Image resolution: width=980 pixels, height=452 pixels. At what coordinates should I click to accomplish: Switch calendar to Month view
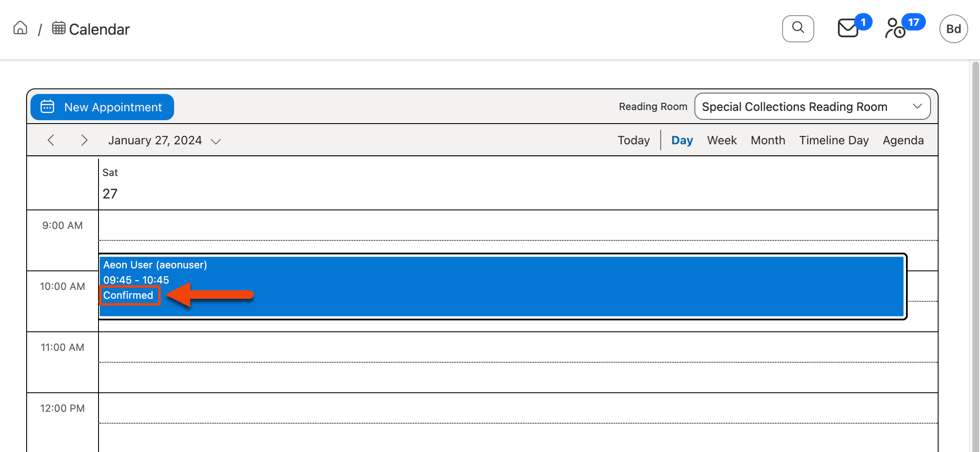pyautogui.click(x=768, y=140)
